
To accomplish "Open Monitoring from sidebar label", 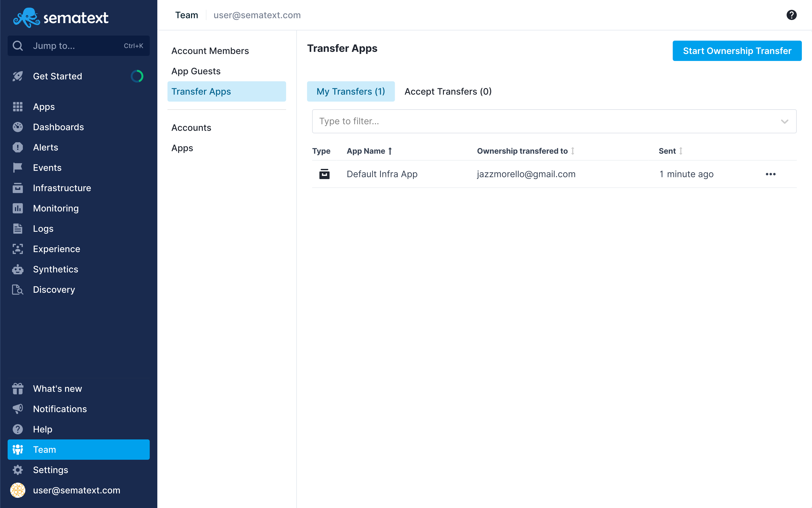I will (x=56, y=208).
